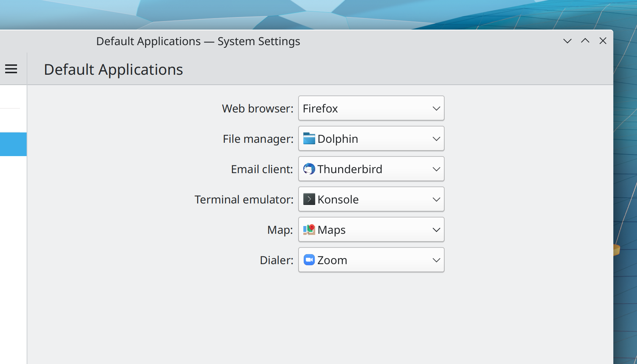Maximize the System Settings window

click(585, 41)
